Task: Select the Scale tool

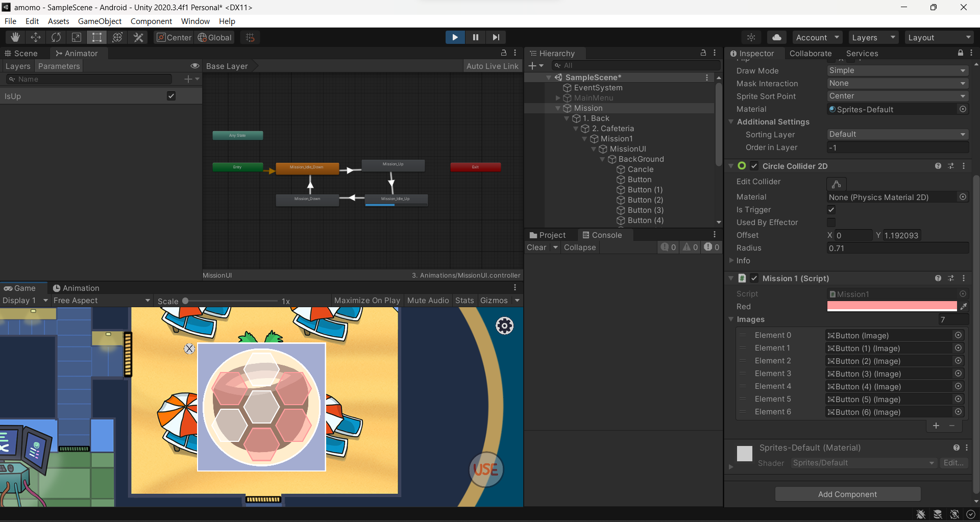Action: coord(77,37)
